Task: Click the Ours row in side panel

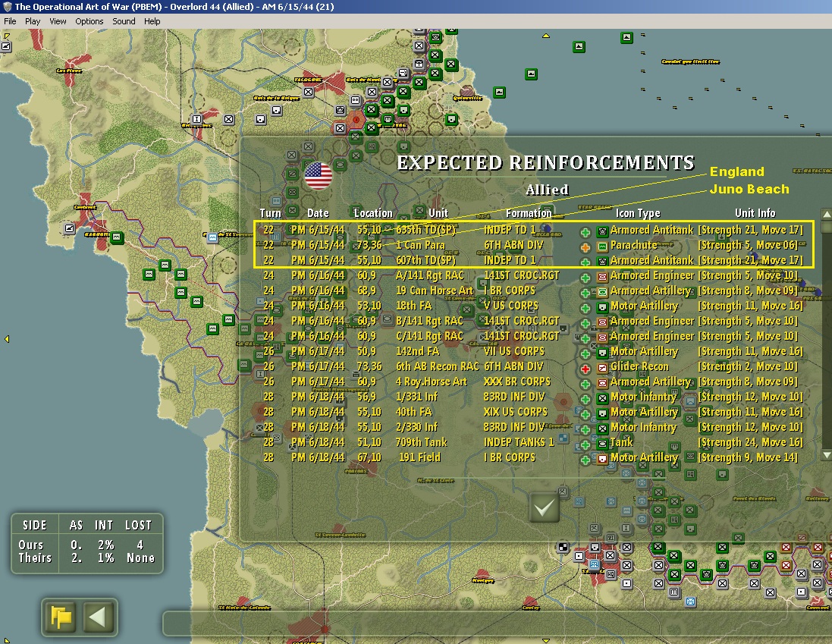Action: (x=86, y=545)
